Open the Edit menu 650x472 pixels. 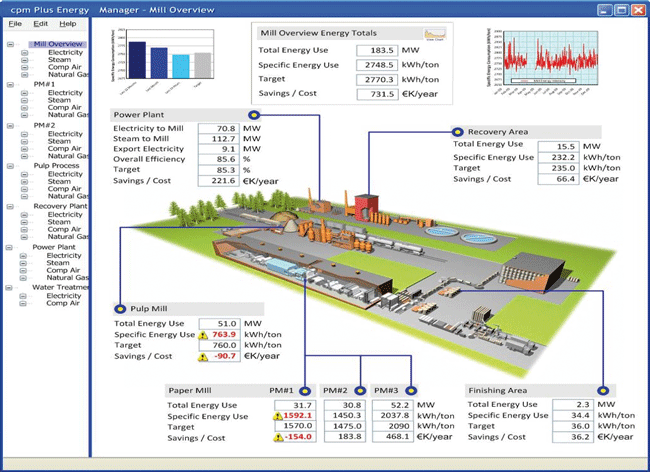(x=40, y=24)
